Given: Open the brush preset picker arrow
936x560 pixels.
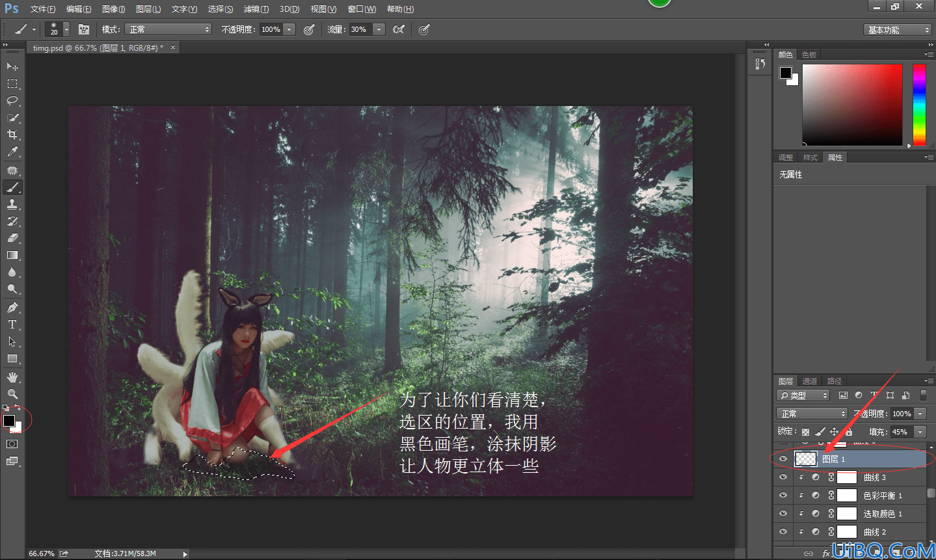Looking at the screenshot, I should coord(66,29).
